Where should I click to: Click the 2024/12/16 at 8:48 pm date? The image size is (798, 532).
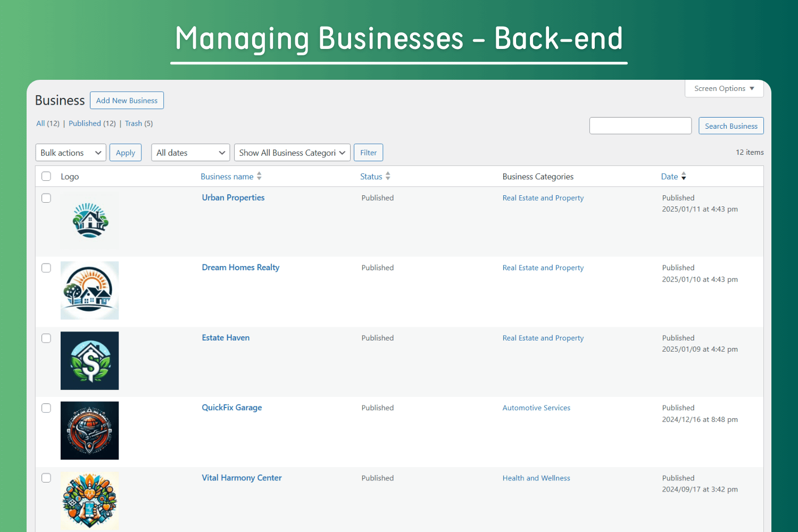pos(700,420)
